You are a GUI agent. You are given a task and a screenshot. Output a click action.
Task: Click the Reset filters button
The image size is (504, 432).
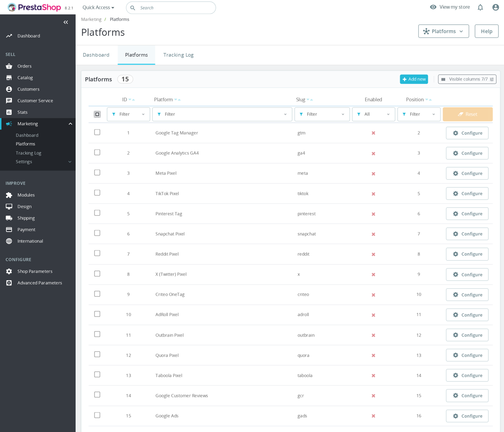(x=467, y=114)
